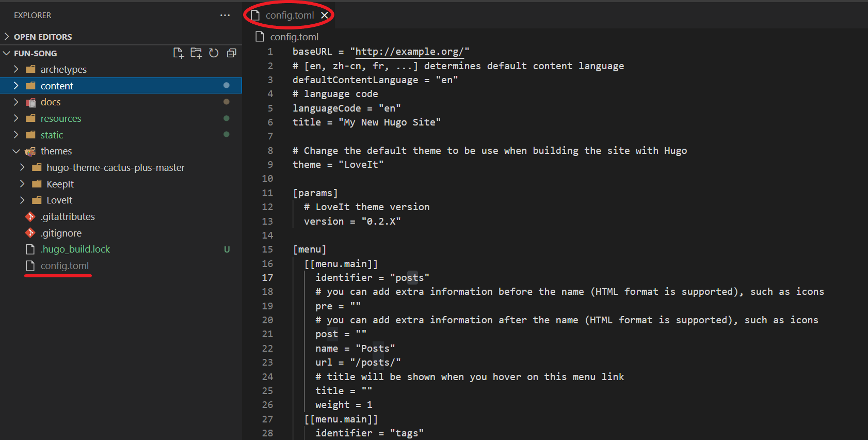Follow the http://example.org/ link on line 1
Screen dimensions: 868x440
click(x=409, y=52)
